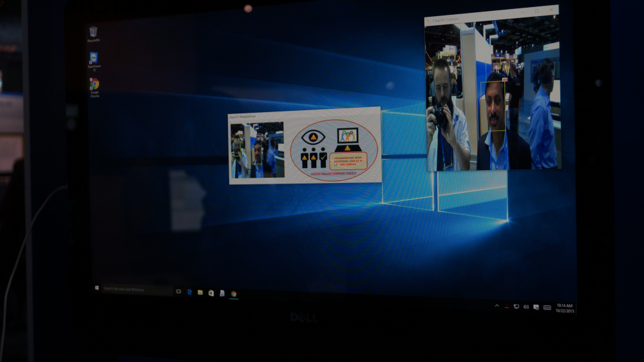This screenshot has width=644, height=362.
Task: Click the eye warning icon in MultipleFace
Action: (x=314, y=137)
